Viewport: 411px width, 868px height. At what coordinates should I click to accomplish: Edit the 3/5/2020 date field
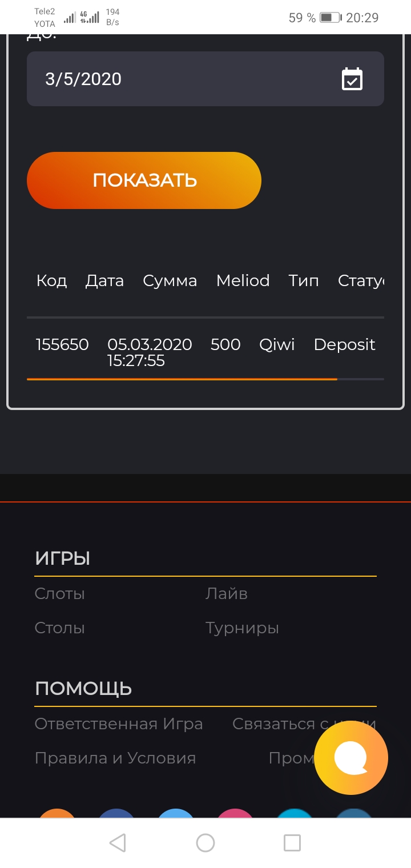(171, 79)
